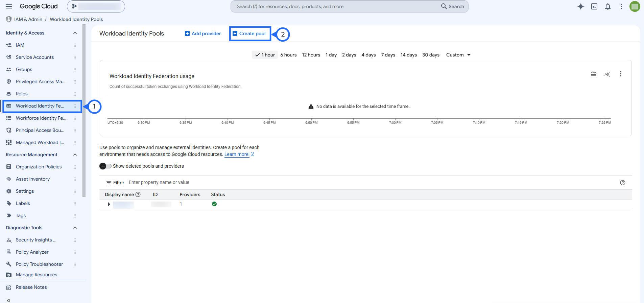Select the 1 hour time range
644x303 pixels.
click(265, 55)
